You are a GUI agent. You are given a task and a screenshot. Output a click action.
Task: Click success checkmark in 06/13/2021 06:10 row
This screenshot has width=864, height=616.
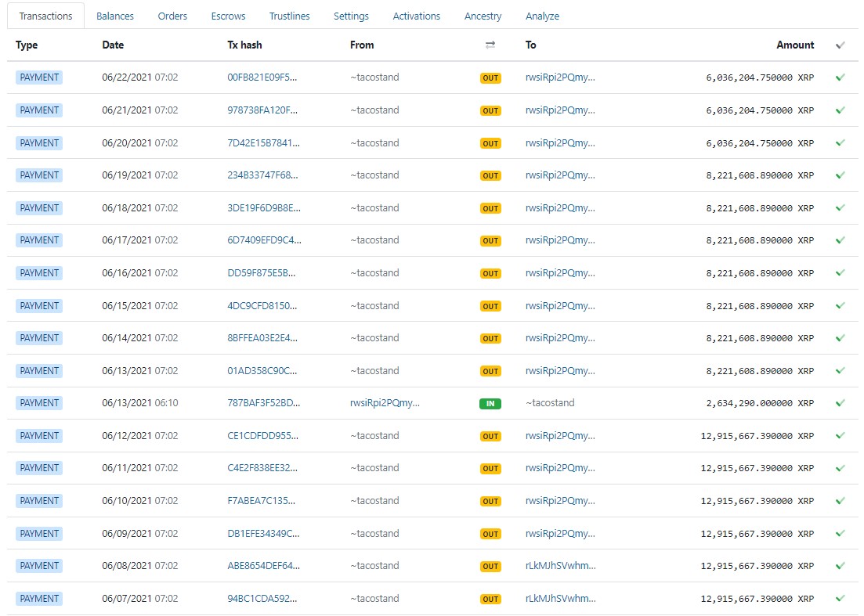pos(840,403)
